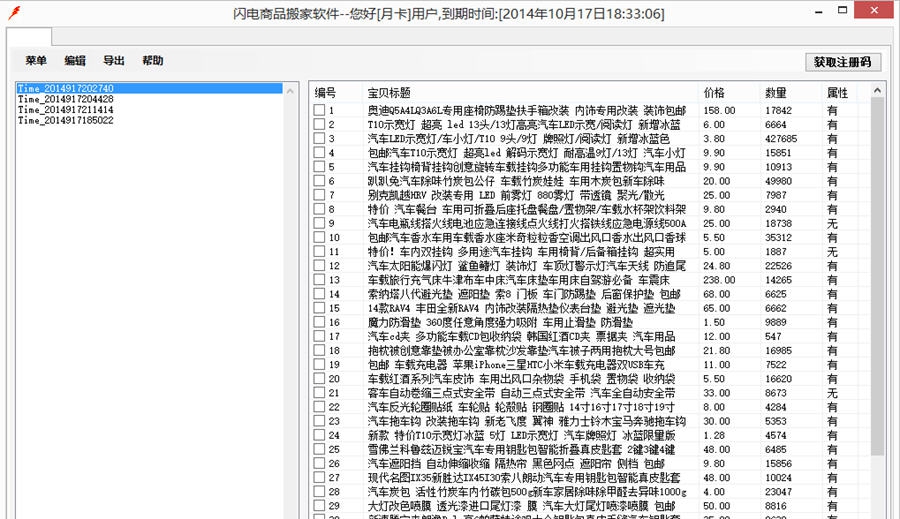Click quantity 547 in row 17
Viewport: 900px width, 519px height.
tap(773, 336)
